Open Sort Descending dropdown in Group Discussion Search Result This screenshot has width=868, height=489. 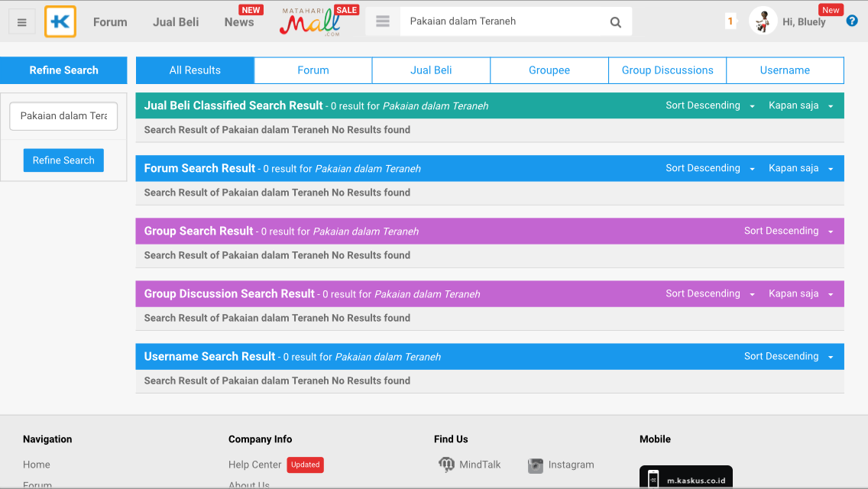click(711, 293)
